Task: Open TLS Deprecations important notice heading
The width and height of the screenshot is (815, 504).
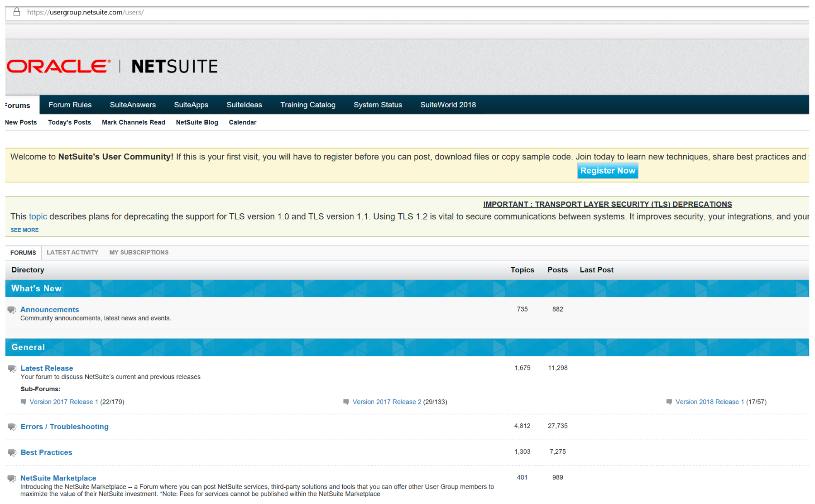Action: 607,204
